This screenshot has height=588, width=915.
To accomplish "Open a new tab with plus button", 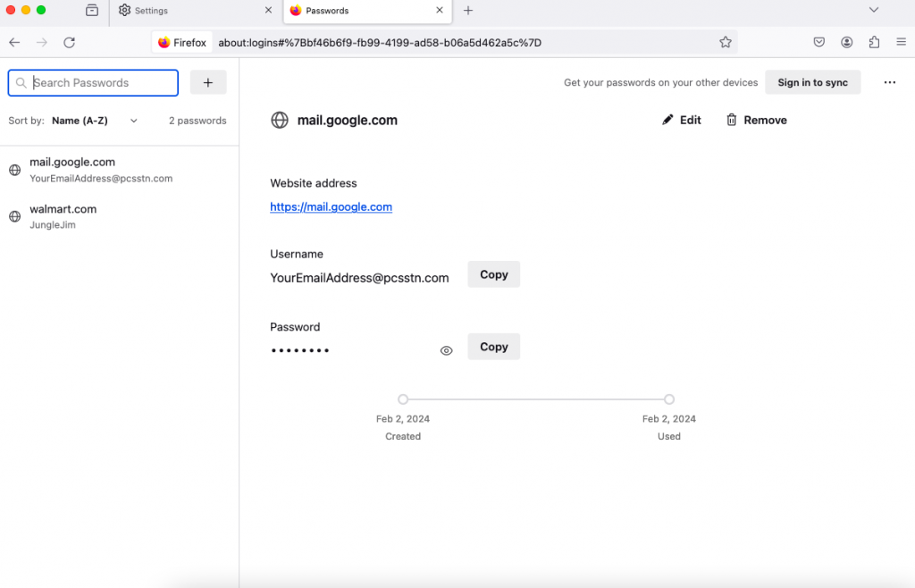I will pyautogui.click(x=468, y=10).
